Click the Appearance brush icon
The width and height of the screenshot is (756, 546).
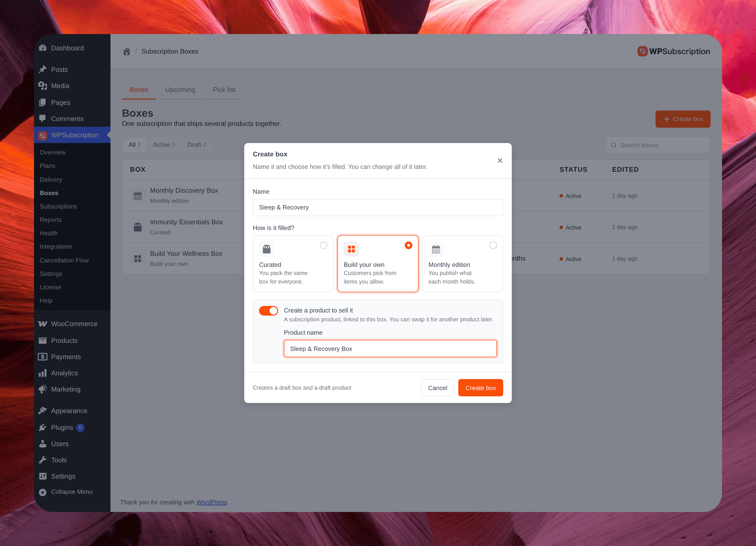(x=43, y=411)
